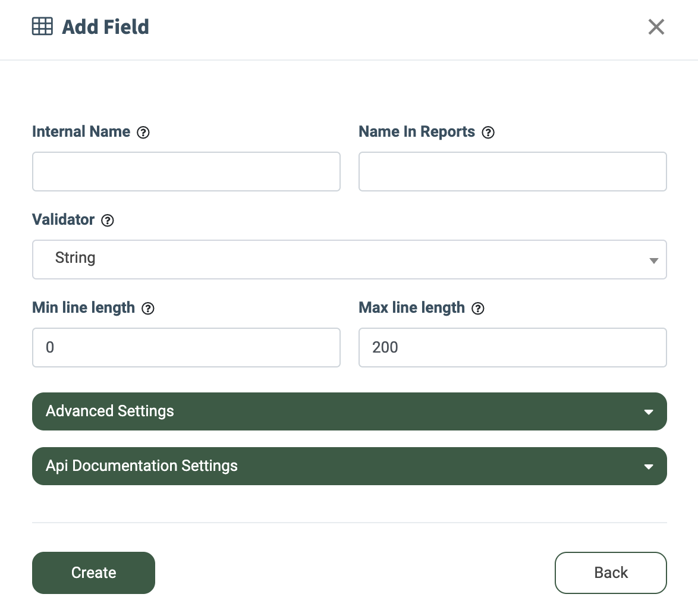Go back using the Back button
Viewport: 698px width, 616px height.
click(611, 573)
